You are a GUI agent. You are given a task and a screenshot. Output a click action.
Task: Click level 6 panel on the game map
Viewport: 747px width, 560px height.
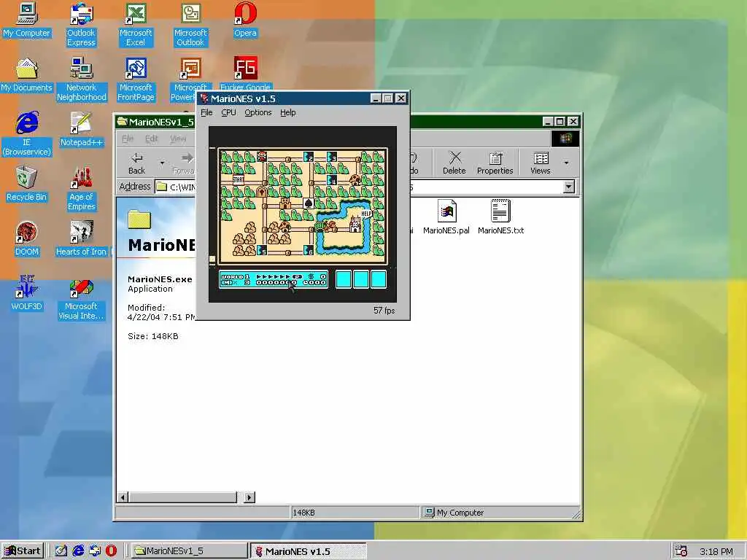pyautogui.click(x=309, y=250)
